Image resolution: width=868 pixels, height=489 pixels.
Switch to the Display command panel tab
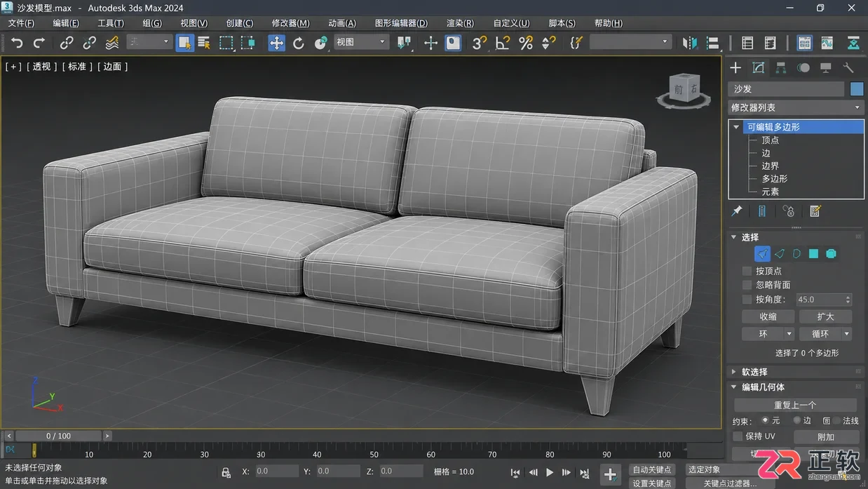826,67
